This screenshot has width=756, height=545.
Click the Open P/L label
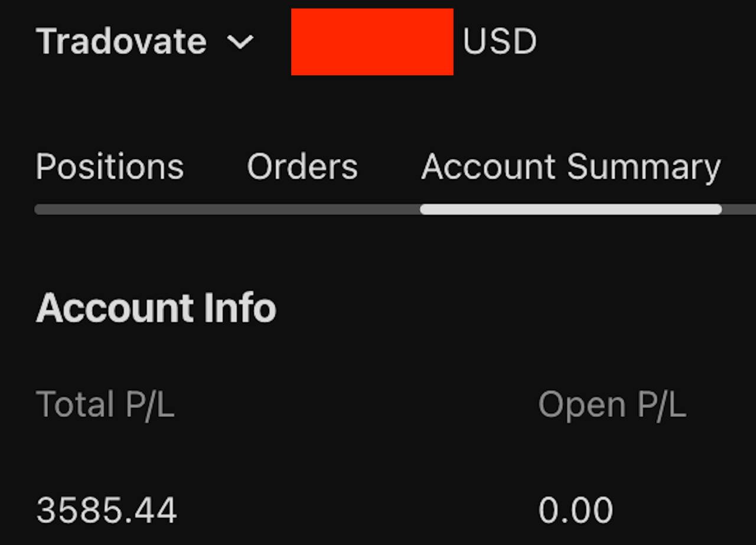tap(612, 405)
